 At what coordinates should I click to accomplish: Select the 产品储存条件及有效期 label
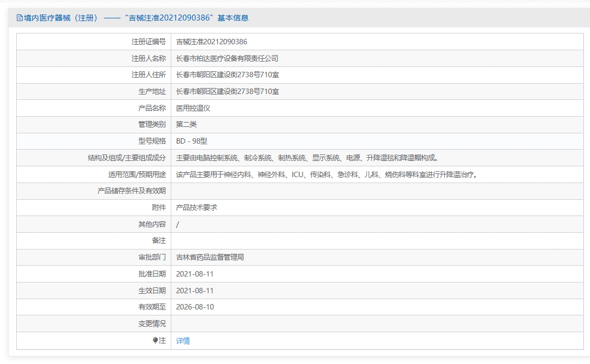click(132, 191)
